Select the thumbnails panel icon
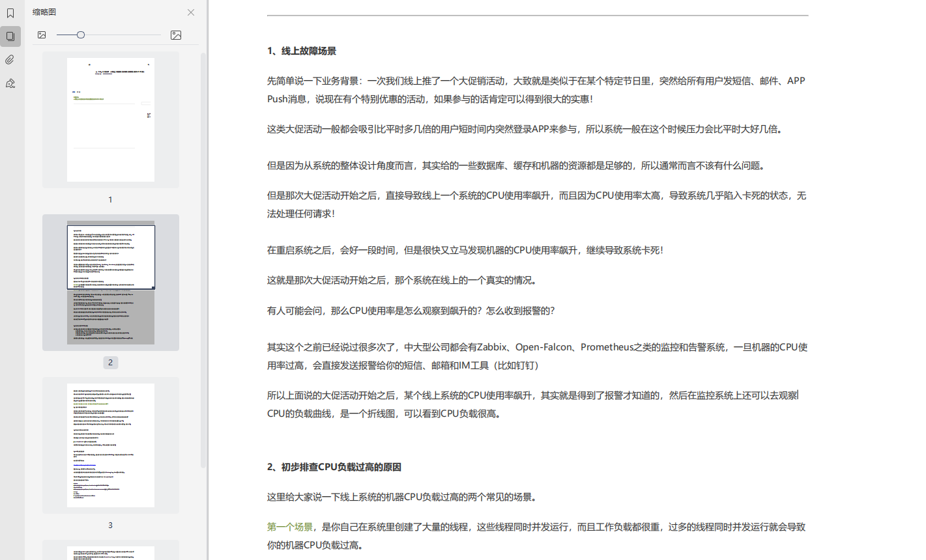Image resolution: width=926 pixels, height=560 pixels. (10, 36)
